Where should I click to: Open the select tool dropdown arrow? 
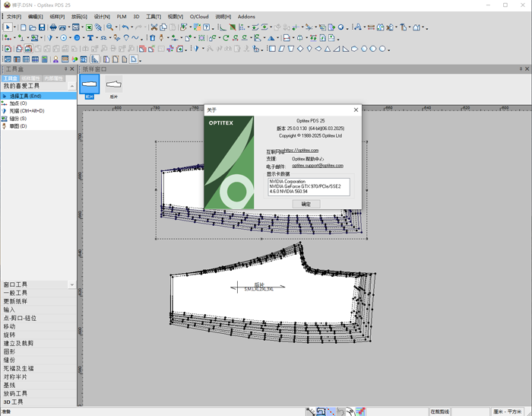(x=14, y=27)
